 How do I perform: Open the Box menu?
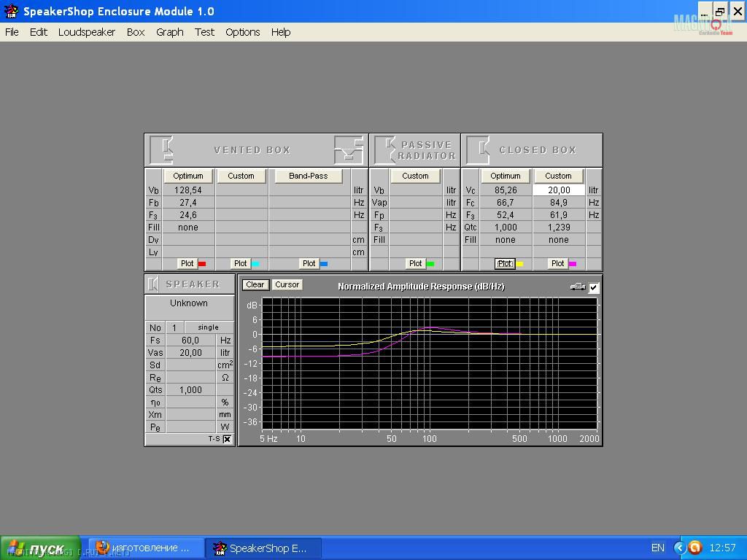pos(136,32)
